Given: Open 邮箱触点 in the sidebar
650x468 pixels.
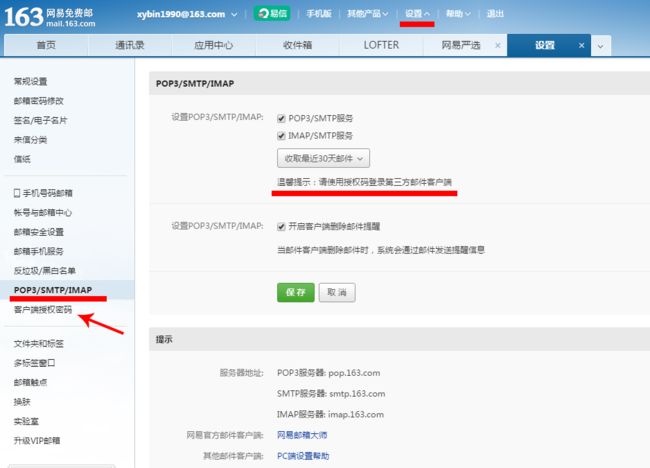Looking at the screenshot, I should click(x=30, y=382).
